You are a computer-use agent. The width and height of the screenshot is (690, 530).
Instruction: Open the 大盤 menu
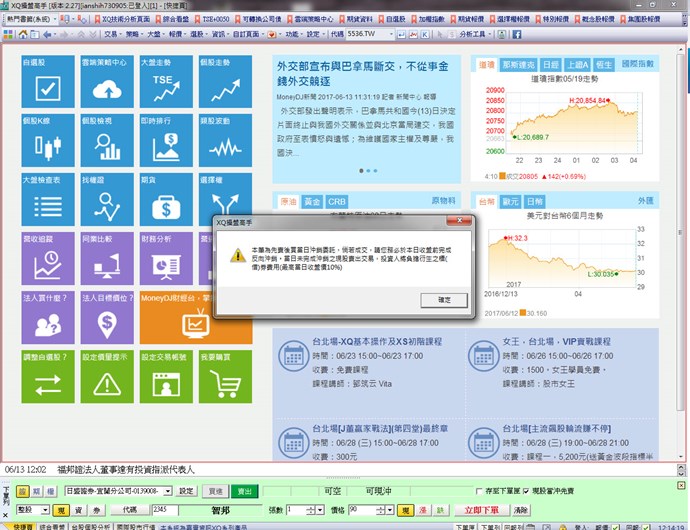pos(155,34)
